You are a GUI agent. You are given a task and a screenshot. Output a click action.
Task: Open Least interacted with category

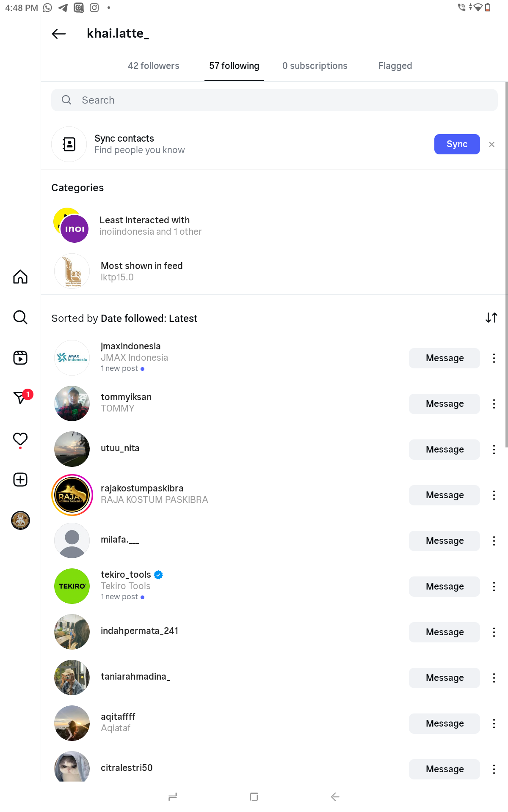(144, 226)
